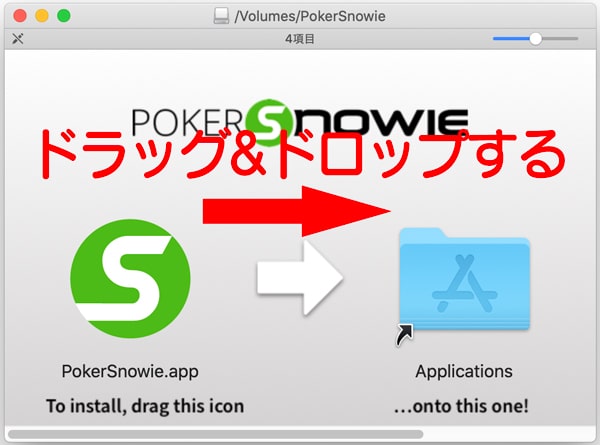Screen dimensions: 600x445
Task: Click the icon size slider handle
Action: click(x=536, y=38)
